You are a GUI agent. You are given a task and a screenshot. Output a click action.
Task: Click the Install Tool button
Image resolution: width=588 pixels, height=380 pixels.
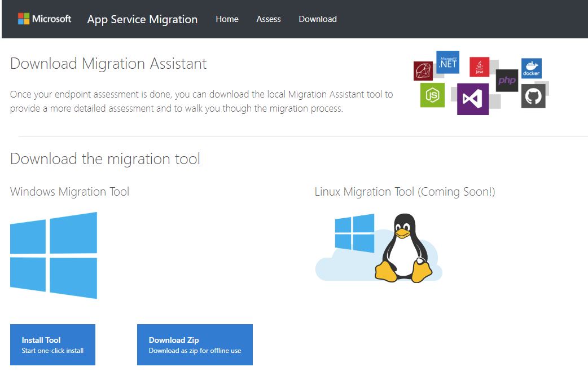[x=52, y=344]
